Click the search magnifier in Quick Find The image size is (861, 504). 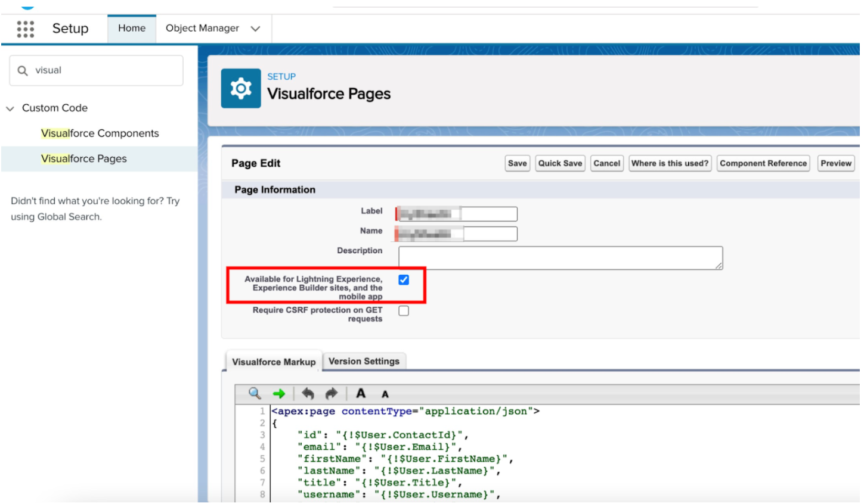click(23, 70)
